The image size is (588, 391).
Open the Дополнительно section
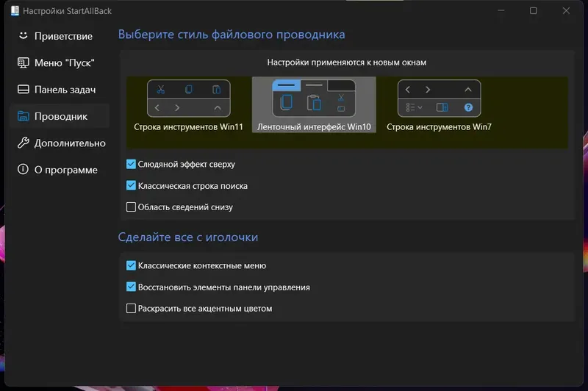[60, 143]
